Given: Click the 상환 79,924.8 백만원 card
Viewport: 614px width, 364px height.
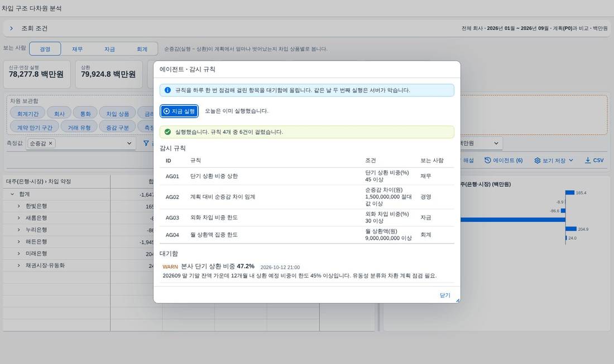Looking at the screenshot, I should click(x=109, y=74).
